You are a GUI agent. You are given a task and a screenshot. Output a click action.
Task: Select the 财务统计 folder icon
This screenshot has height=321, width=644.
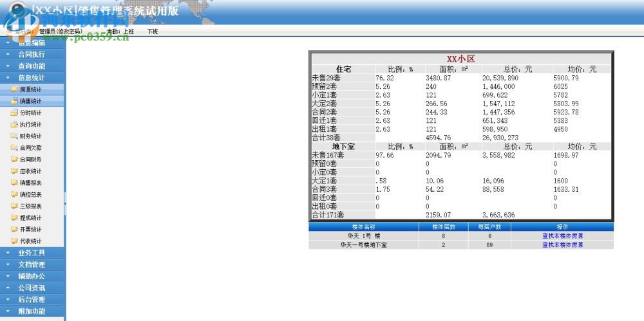pyautogui.click(x=14, y=136)
